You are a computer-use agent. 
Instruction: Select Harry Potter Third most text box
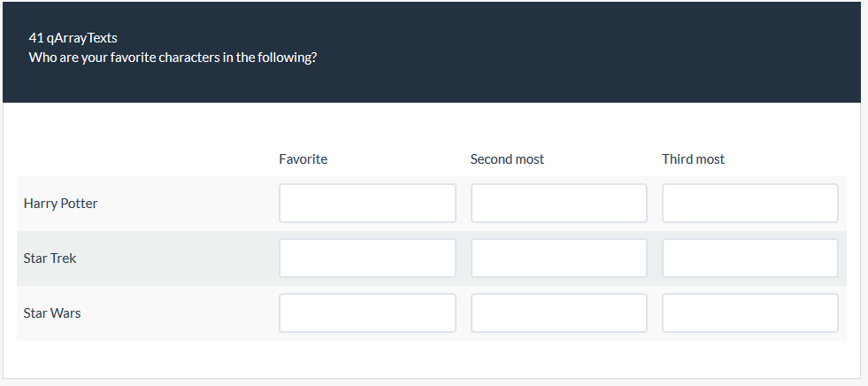click(x=749, y=204)
